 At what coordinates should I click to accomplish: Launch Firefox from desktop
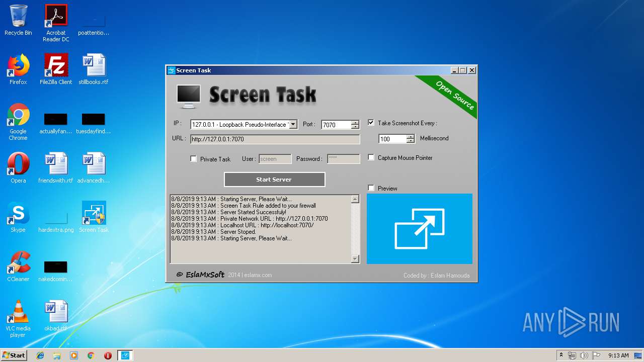click(18, 69)
